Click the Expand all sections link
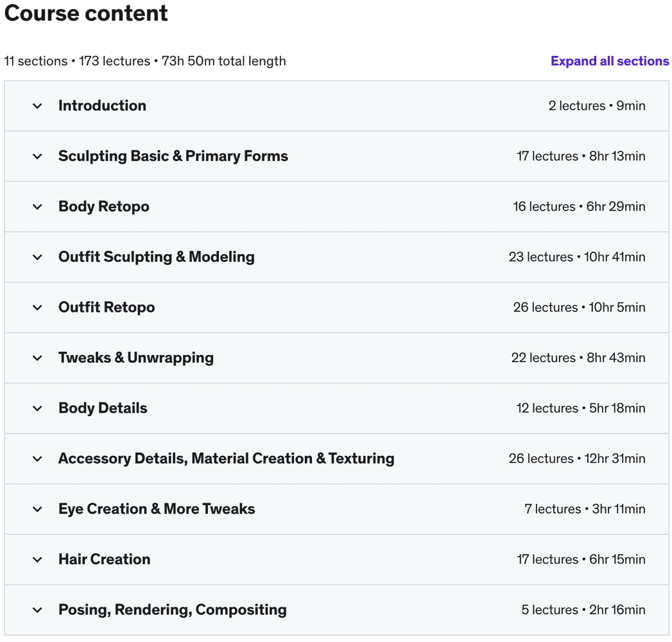Screen dimensions: 672x642 (x=609, y=61)
